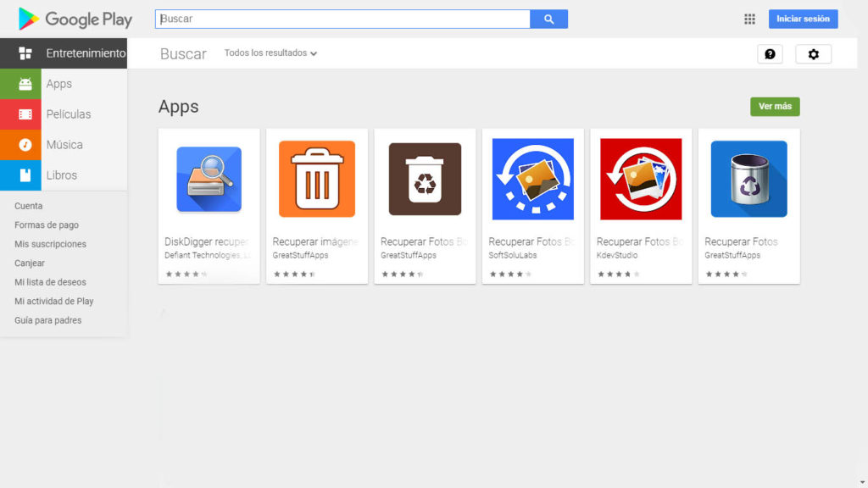Click the Recuperar imágene app title
The image size is (868, 488).
click(315, 241)
